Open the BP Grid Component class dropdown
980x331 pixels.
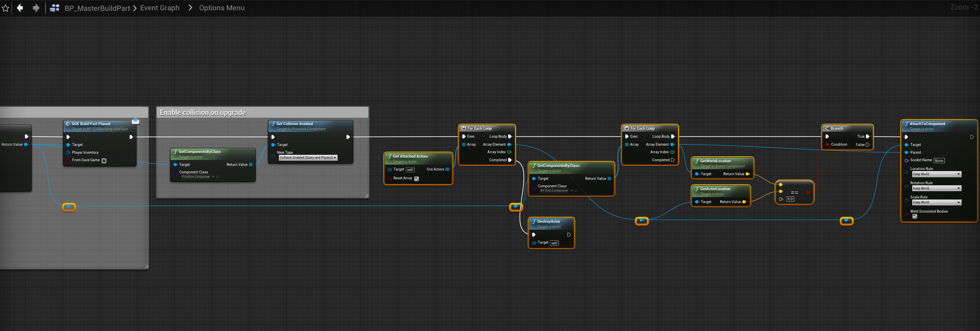[554, 191]
